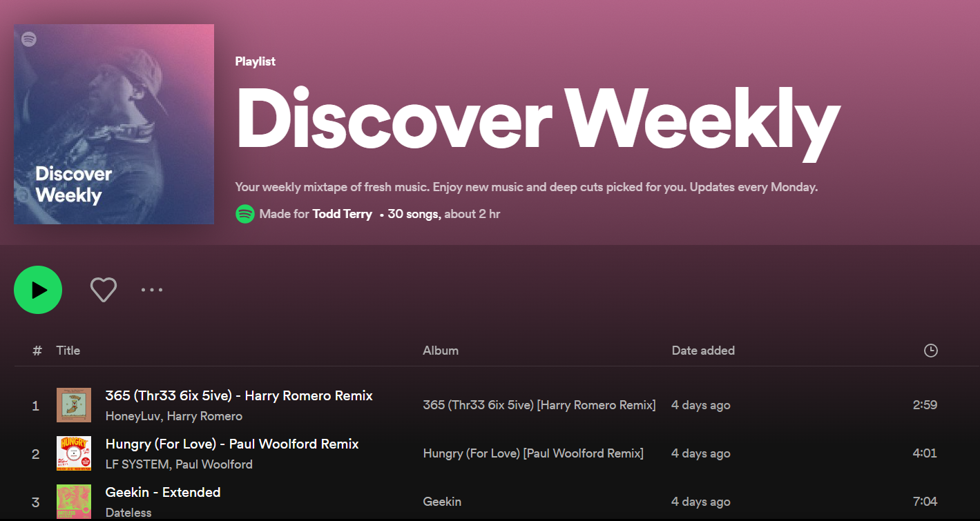Viewport: 980px width, 521px height.
Task: Open the Discover Weekly cover art
Action: (x=114, y=124)
